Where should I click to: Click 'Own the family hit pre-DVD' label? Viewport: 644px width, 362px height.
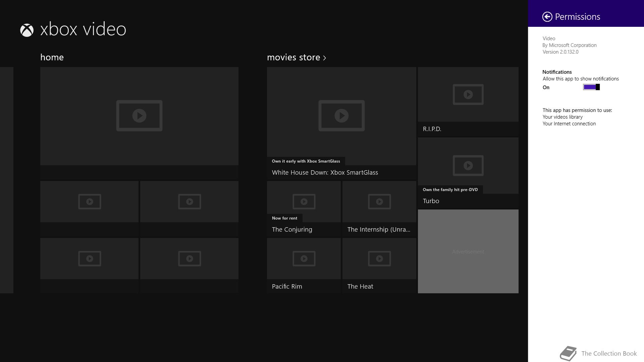coord(450,190)
